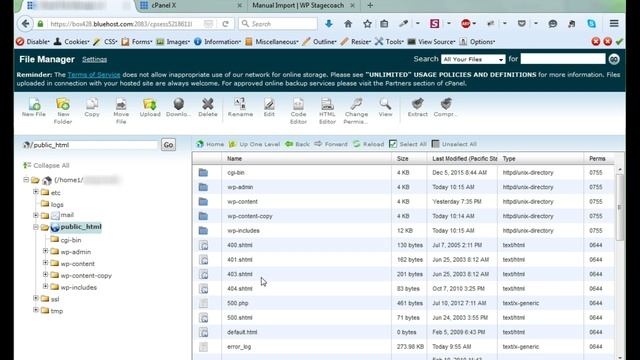Viewport: 640px width, 360px height.
Task: Click Collapse All in folder tree
Action: coord(46,165)
